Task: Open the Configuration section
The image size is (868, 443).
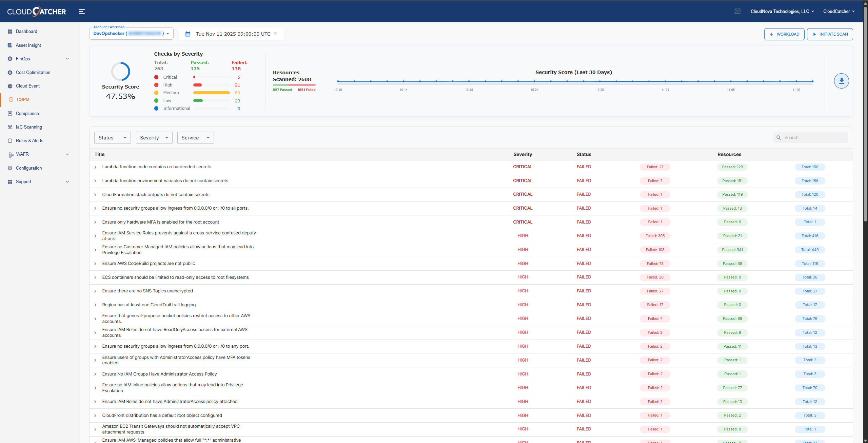Action: pyautogui.click(x=29, y=168)
